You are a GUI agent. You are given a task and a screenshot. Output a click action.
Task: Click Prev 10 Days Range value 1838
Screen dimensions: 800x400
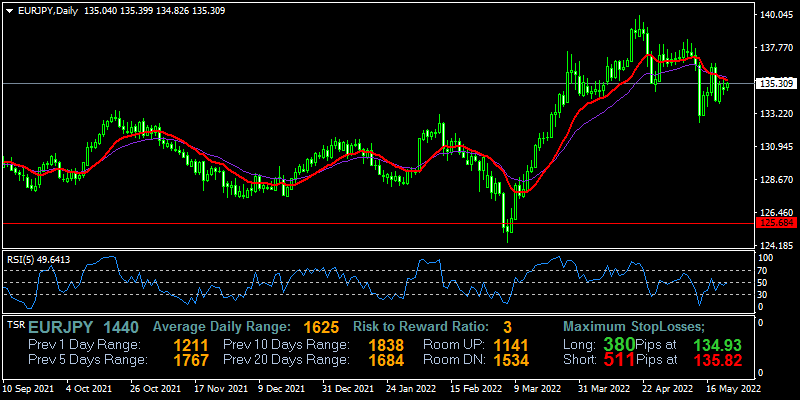click(387, 344)
